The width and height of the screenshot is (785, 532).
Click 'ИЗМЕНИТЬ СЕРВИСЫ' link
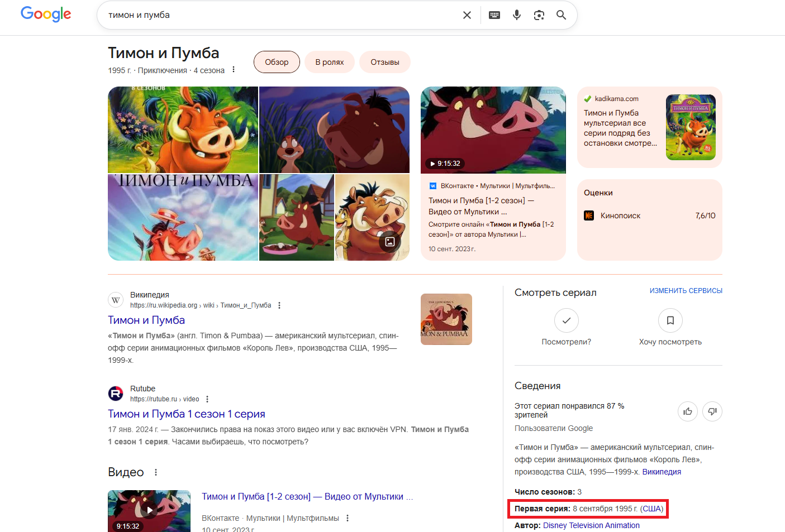[x=686, y=291]
